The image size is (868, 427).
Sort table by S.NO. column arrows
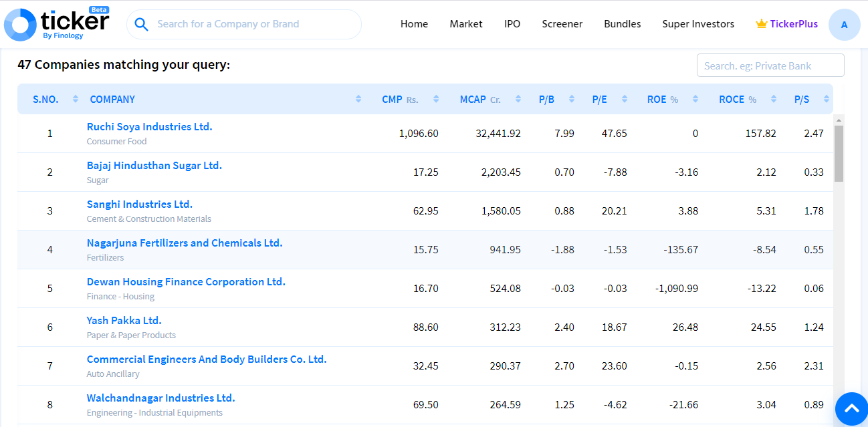76,99
